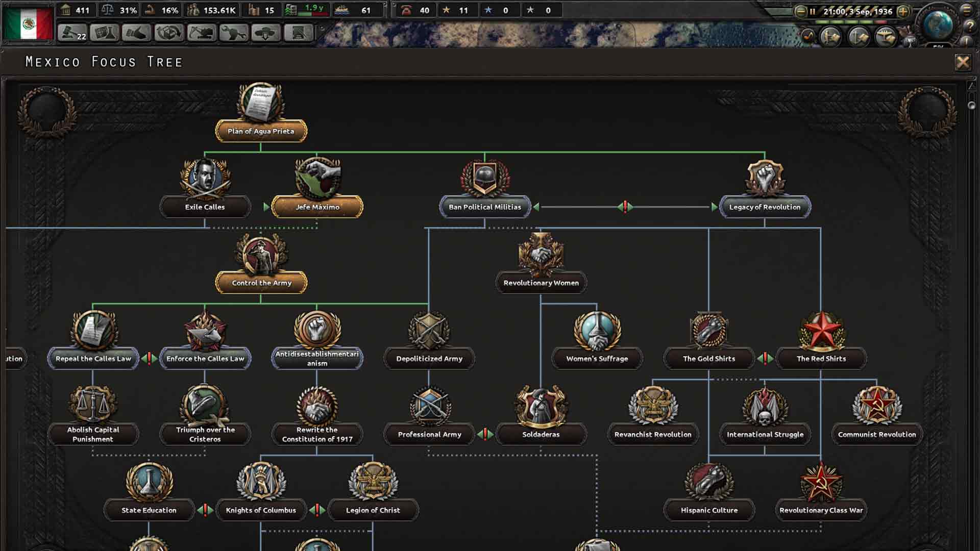Open the production tank menu button

[234, 33]
